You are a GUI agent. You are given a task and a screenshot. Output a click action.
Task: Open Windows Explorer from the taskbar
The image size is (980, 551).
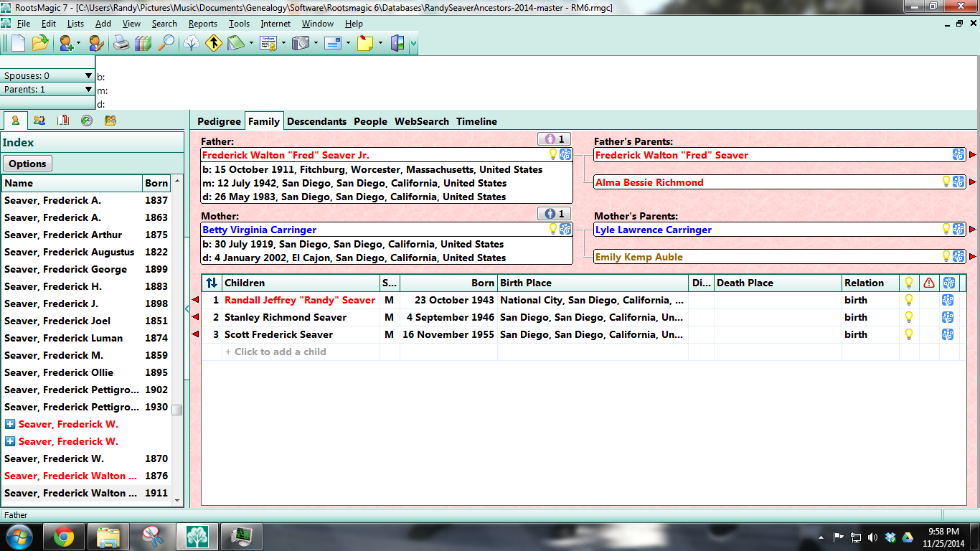[x=108, y=536]
